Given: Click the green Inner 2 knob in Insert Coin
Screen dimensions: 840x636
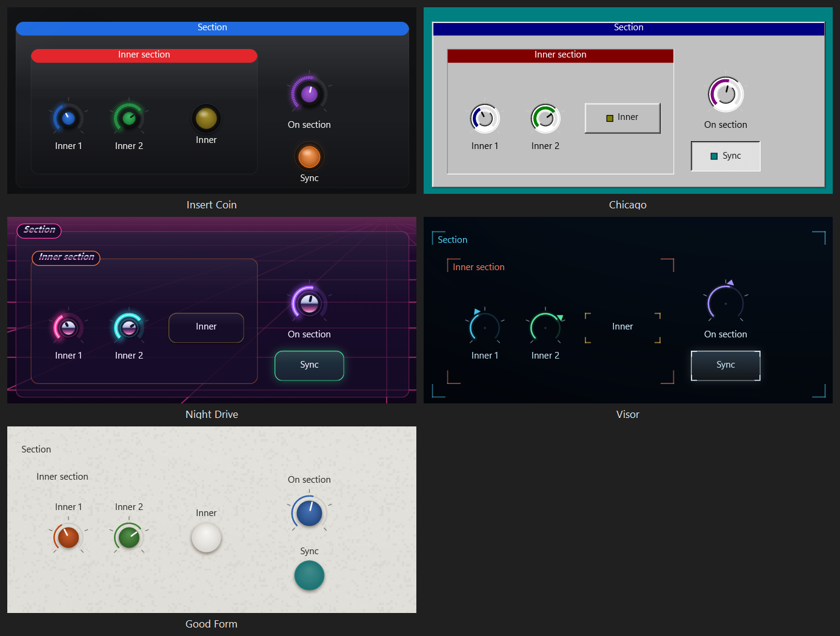Looking at the screenshot, I should tap(129, 118).
